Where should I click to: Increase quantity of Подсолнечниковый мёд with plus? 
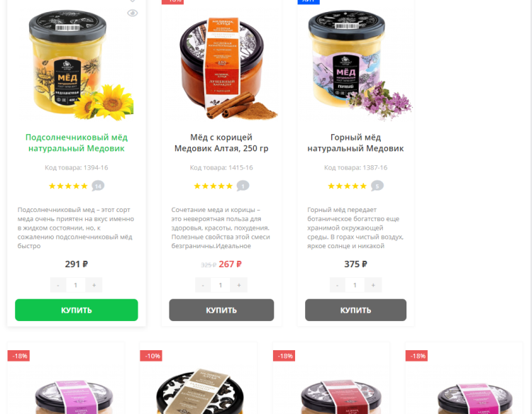point(94,285)
